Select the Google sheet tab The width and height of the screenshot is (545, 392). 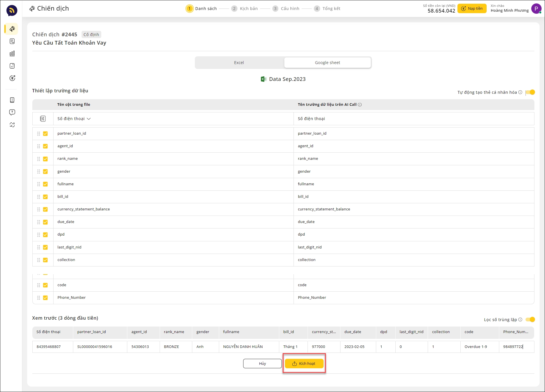[327, 63]
